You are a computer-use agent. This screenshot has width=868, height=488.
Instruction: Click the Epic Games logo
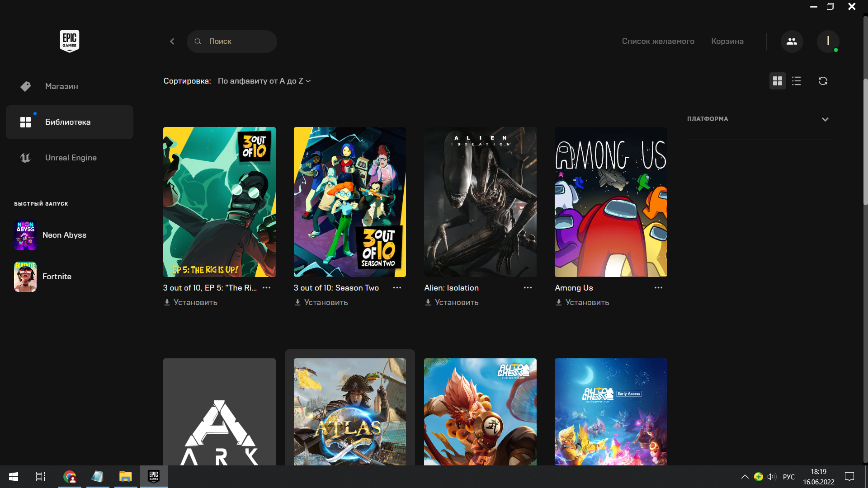70,41
